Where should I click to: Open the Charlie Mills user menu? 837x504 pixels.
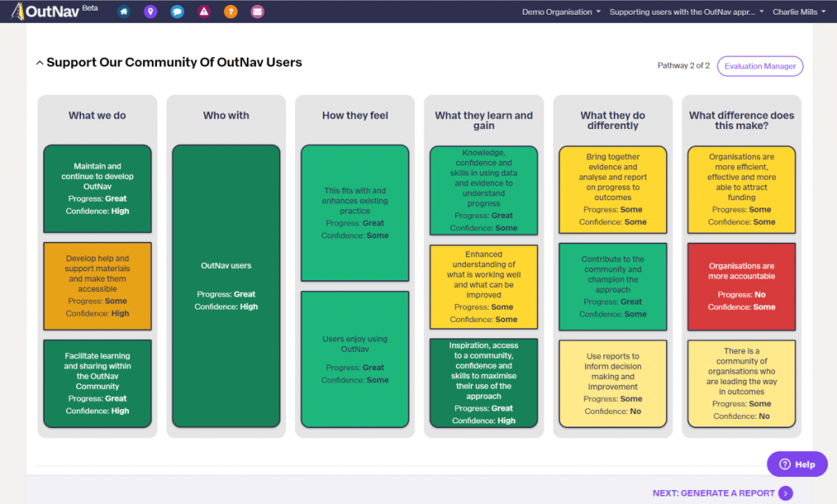coord(799,11)
